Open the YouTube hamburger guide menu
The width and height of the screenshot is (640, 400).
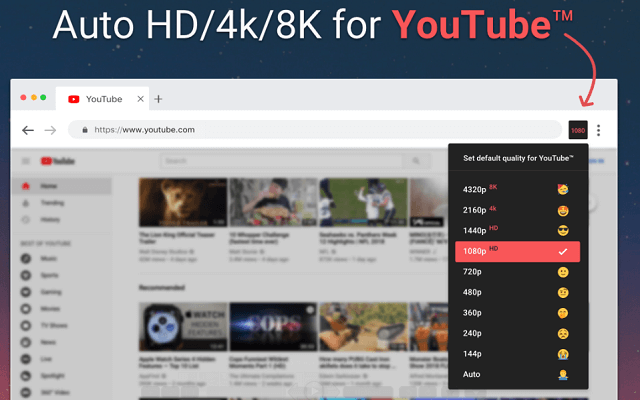point(26,161)
